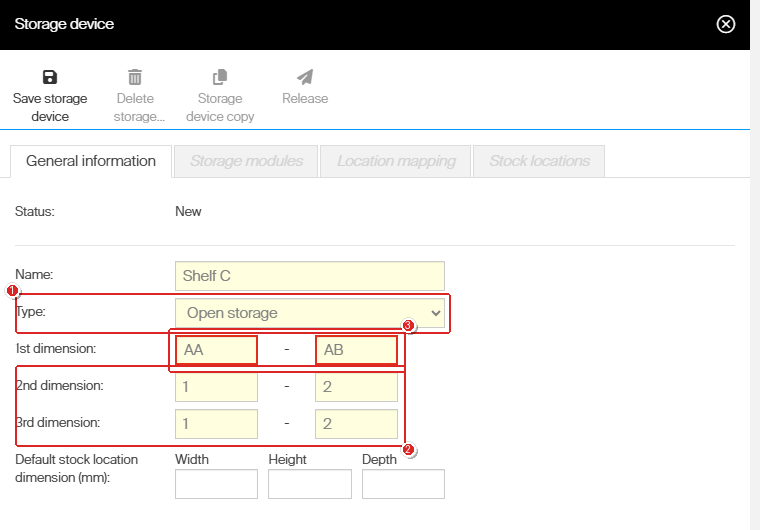Click the Delete storage trash can icon
The width and height of the screenshot is (760, 530).
coord(135,77)
